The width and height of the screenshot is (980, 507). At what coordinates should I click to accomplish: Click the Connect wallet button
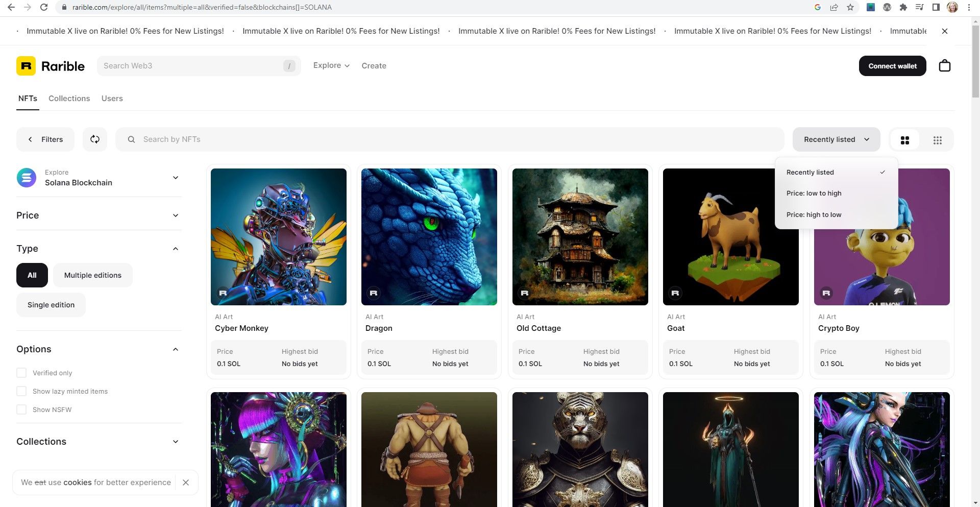pyautogui.click(x=892, y=65)
